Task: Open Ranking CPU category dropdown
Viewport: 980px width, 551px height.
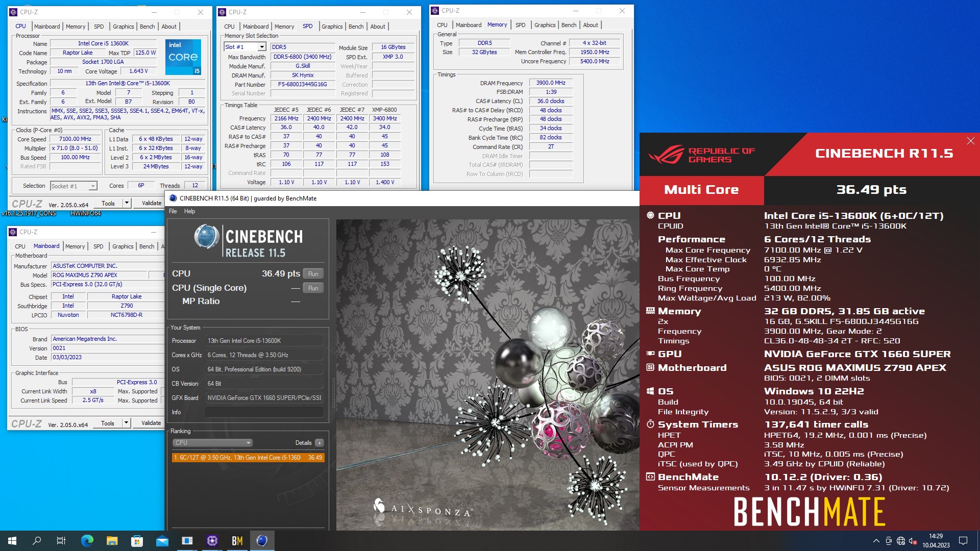Action: coord(212,443)
